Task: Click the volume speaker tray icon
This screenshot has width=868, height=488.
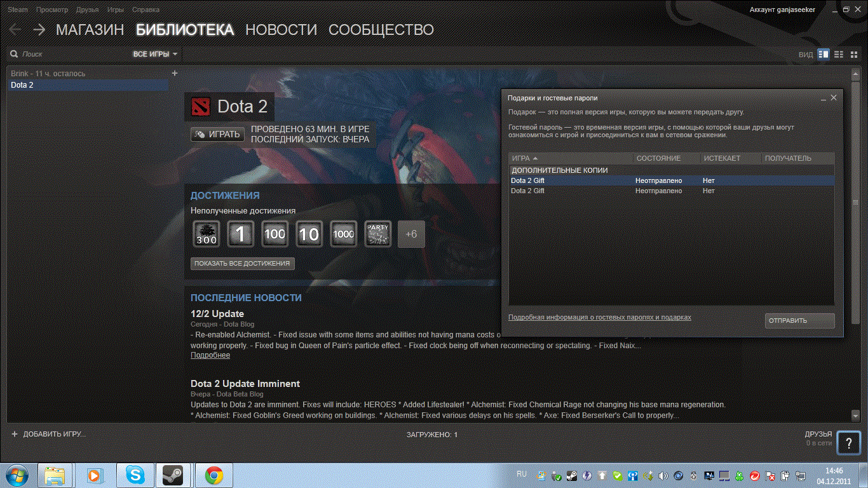Action: (663, 475)
